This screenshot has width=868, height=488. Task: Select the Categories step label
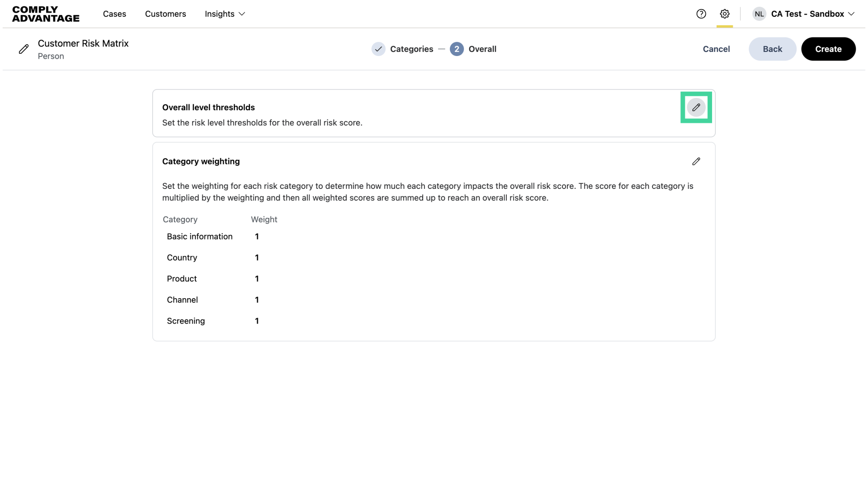tap(411, 49)
